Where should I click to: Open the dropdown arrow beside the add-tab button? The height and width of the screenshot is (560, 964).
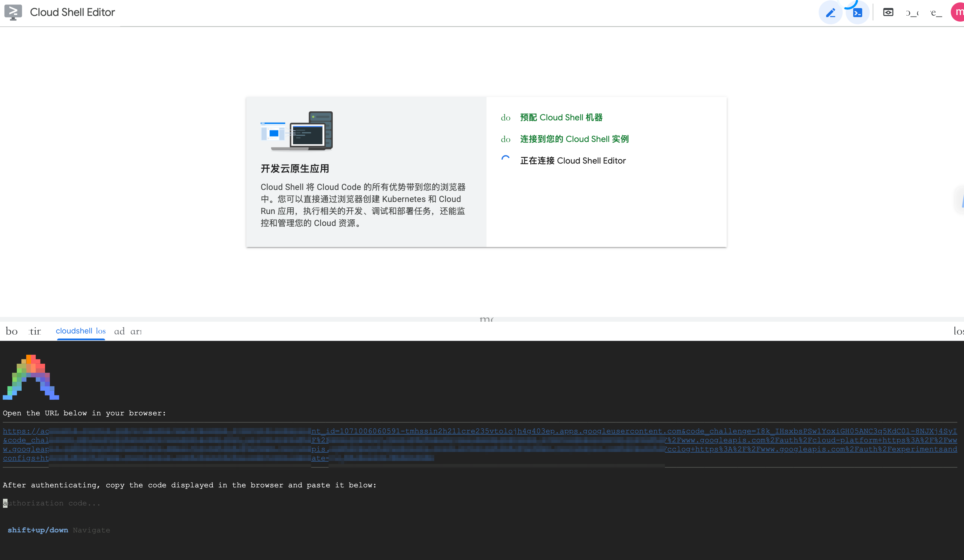pos(136,331)
